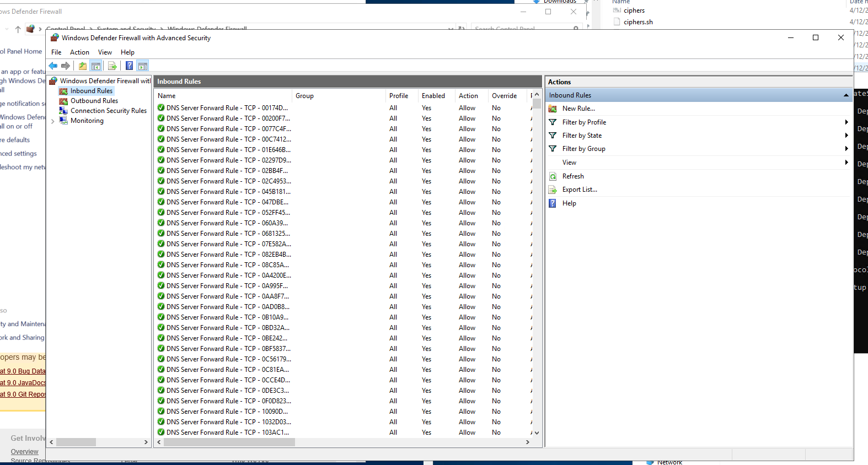The width and height of the screenshot is (868, 465).
Task: Click Export List... in the Actions pane
Action: coord(580,190)
